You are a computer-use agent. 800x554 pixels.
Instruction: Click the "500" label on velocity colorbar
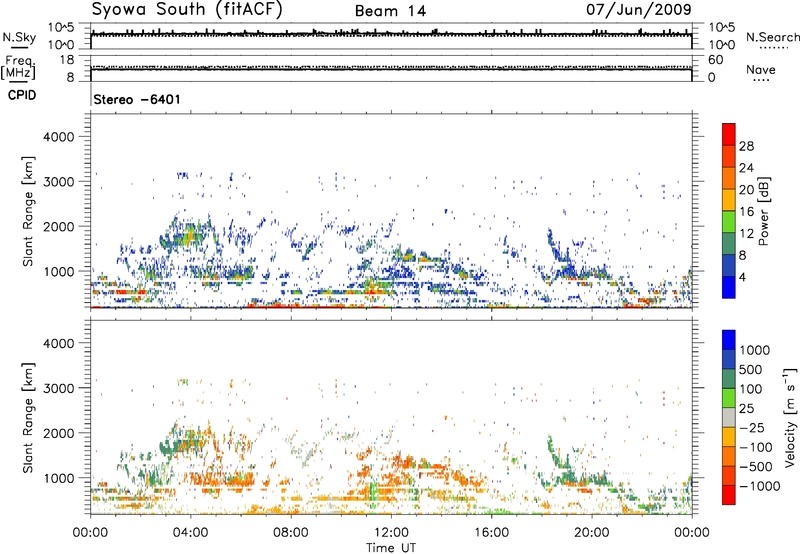tap(750, 369)
